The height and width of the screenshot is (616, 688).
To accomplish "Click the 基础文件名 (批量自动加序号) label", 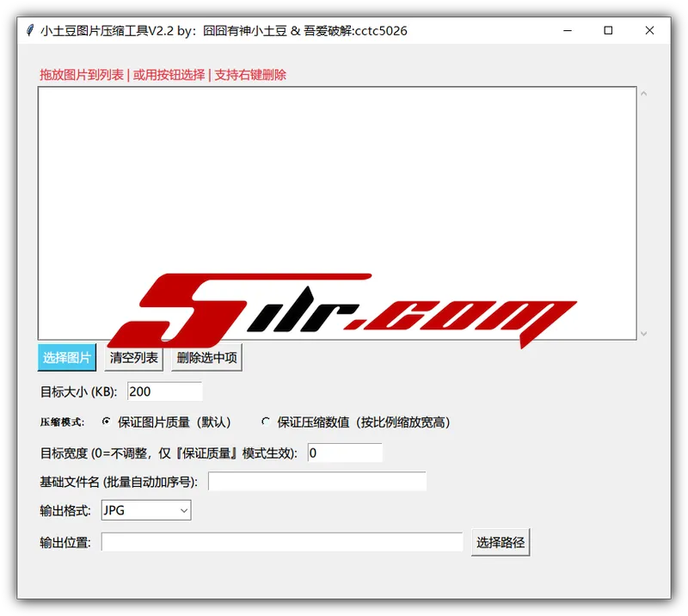I will (x=119, y=482).
